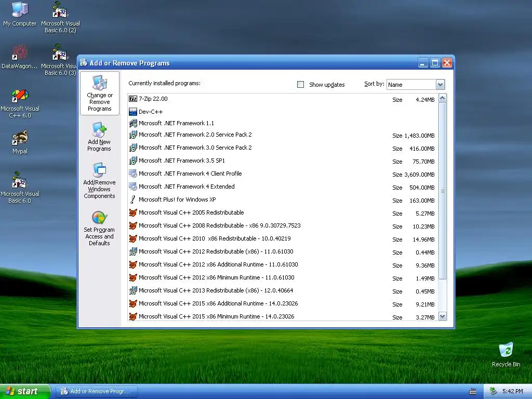Select My Computer desktop icon
The image size is (532, 399).
coord(20,14)
